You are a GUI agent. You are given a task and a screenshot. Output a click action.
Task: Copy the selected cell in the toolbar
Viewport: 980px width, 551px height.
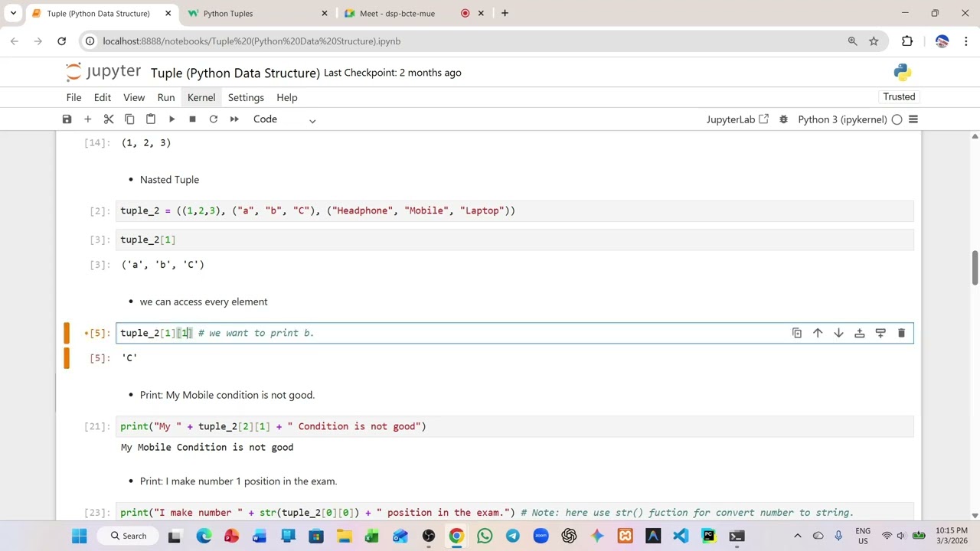[x=129, y=119]
